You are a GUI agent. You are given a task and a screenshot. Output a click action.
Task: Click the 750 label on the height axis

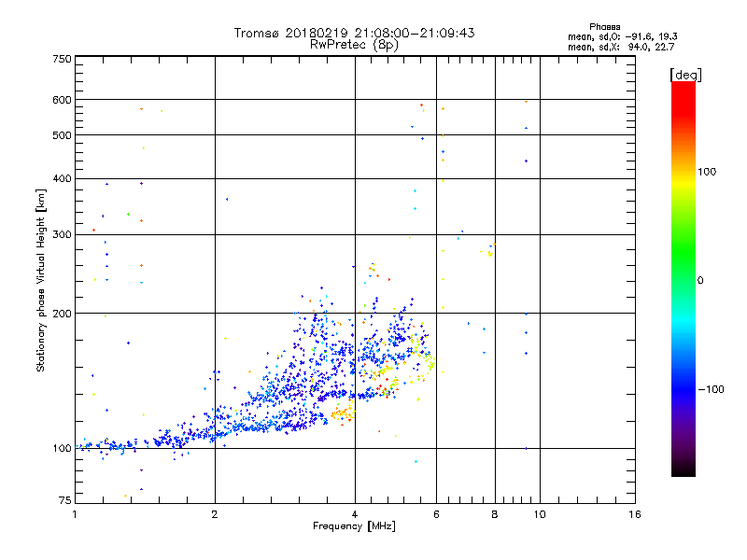pyautogui.click(x=62, y=59)
